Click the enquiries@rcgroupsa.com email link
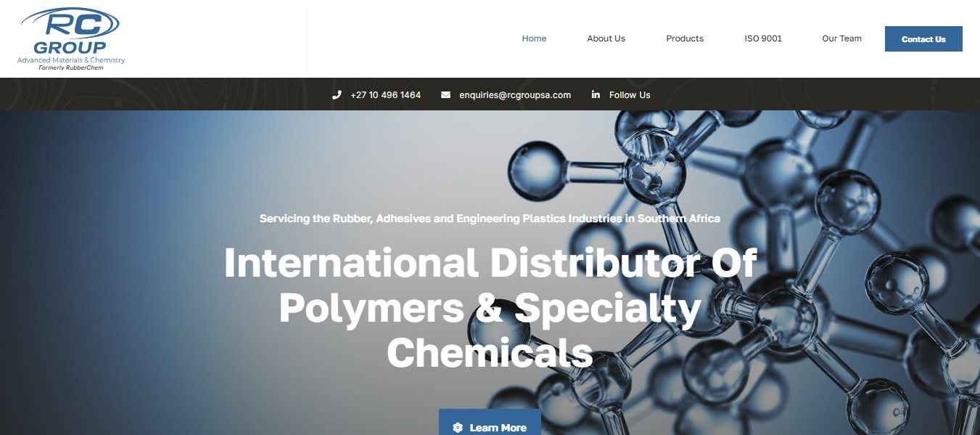Screen dimensions: 980x435 [x=514, y=94]
